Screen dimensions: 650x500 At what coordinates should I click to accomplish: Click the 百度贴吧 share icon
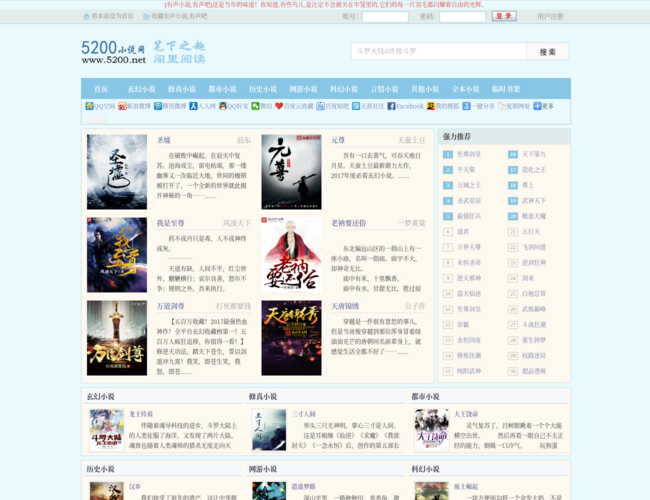320,106
